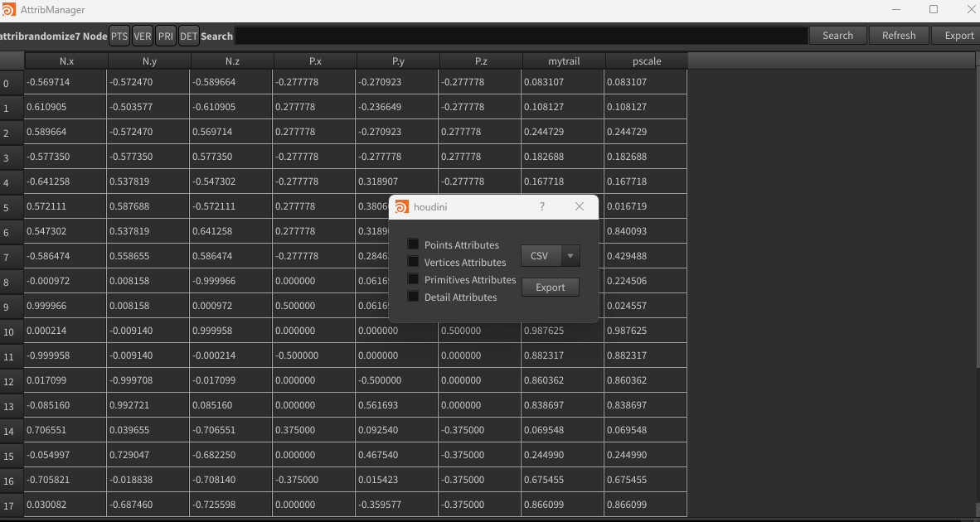Check the Primitives Attributes option
The image size is (980, 522).
click(413, 279)
